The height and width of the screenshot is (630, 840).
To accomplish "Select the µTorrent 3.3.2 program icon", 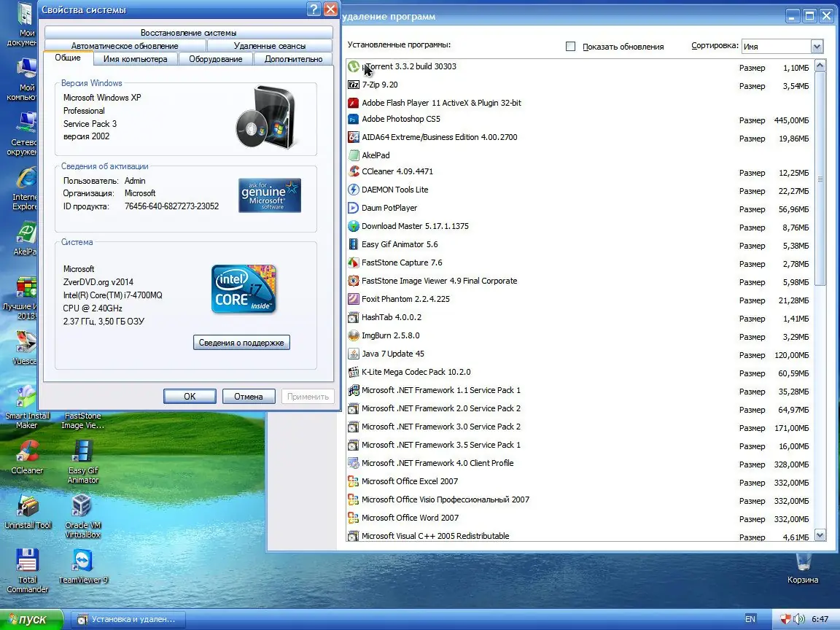I will coord(353,66).
